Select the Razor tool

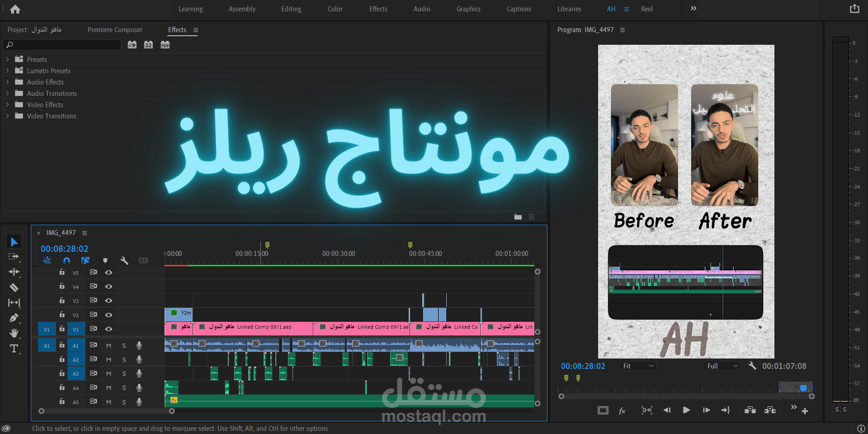click(14, 288)
